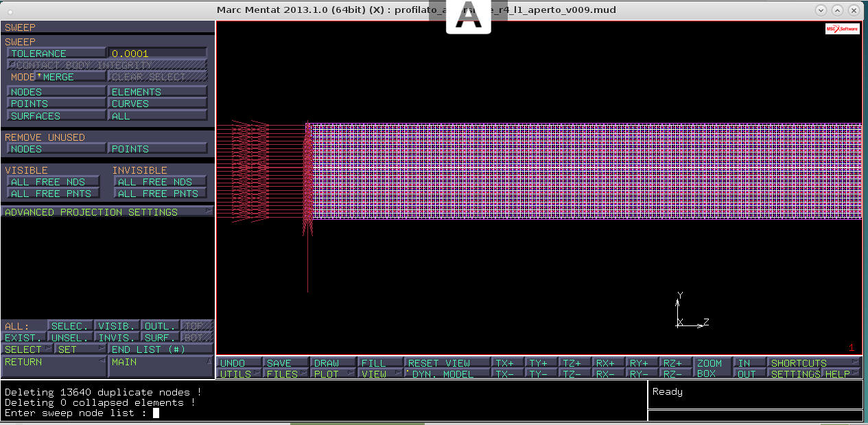Click the SURF. button
The width and height of the screenshot is (868, 425).
tap(161, 338)
